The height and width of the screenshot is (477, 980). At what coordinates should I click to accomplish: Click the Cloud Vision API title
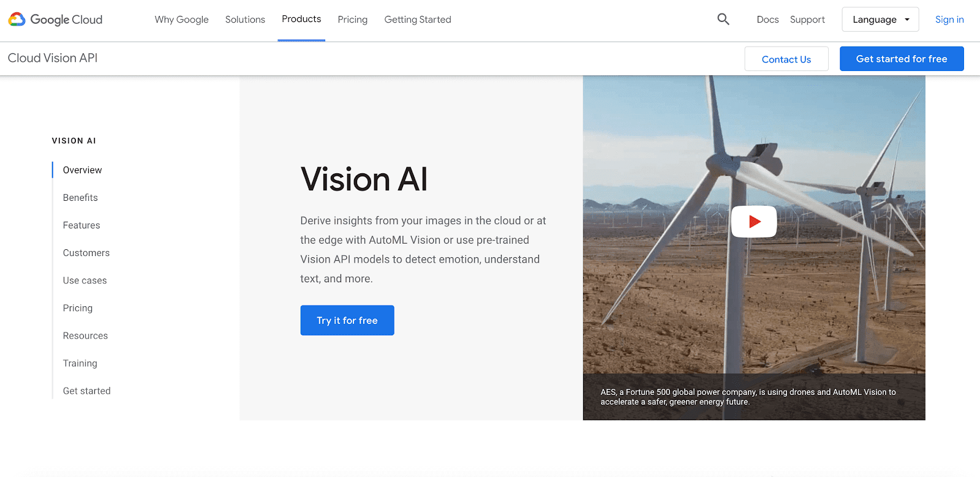pos(53,58)
